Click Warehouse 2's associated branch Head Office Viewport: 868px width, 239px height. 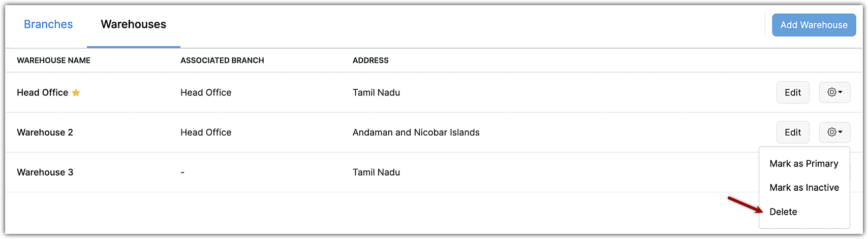206,132
